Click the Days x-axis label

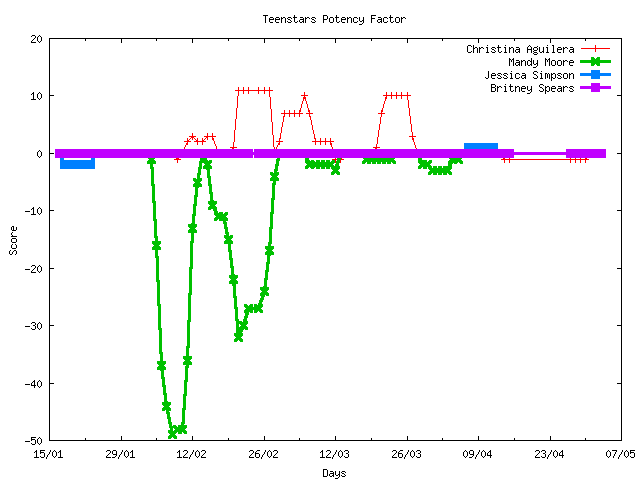pos(334,472)
